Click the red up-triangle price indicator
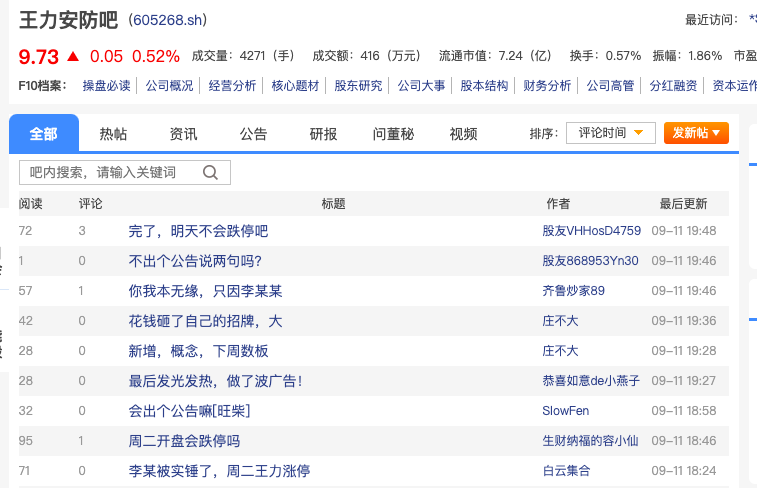The image size is (757, 488). click(x=73, y=56)
